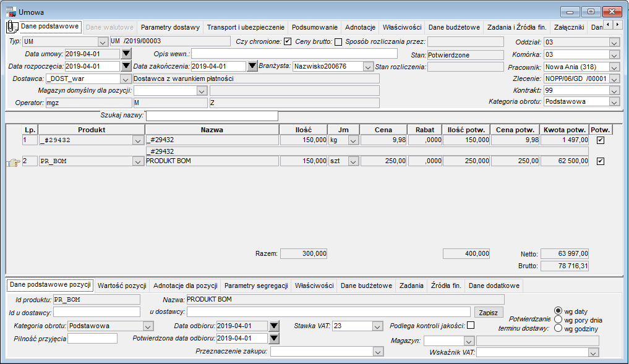Open the Załączniki tab
Viewport: 629px width, 364px height.
pyautogui.click(x=569, y=27)
